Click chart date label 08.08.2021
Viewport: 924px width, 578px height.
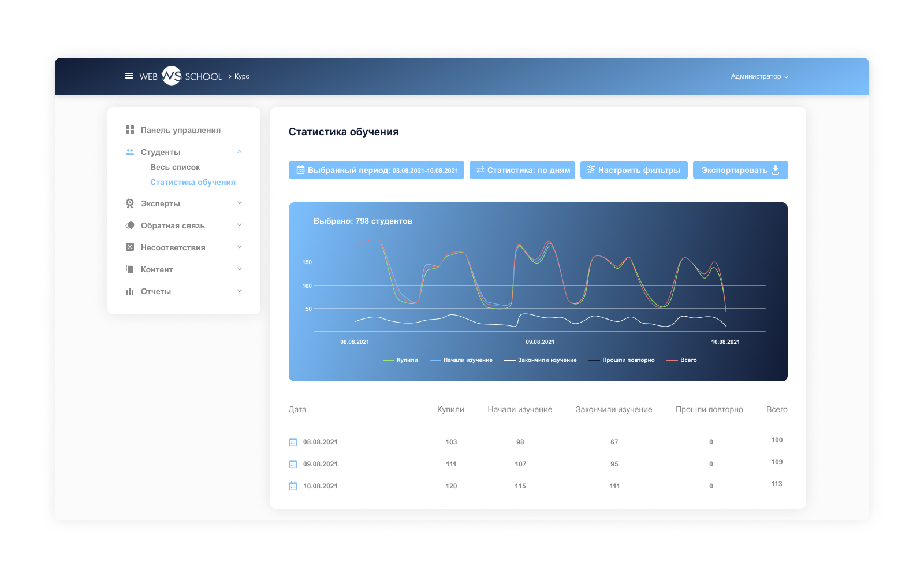[x=355, y=342]
